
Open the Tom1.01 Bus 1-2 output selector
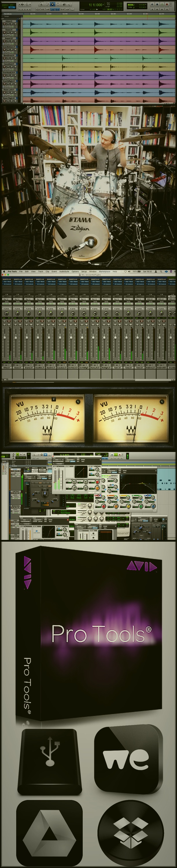[x=117, y=299]
